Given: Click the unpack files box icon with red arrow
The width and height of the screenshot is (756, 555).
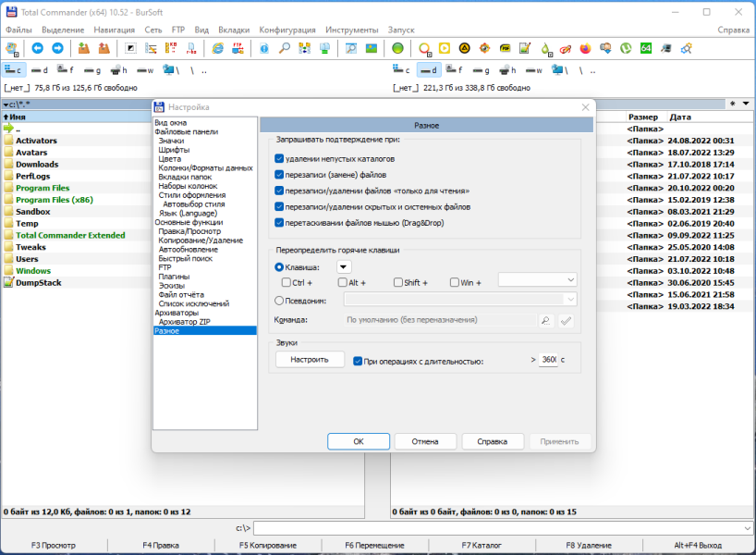Looking at the screenshot, I should coord(104,48).
